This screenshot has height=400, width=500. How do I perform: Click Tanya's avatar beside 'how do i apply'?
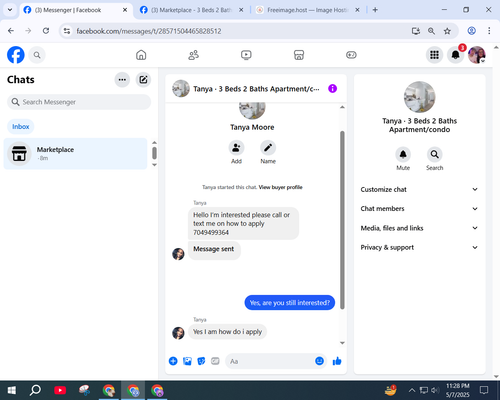point(178,333)
